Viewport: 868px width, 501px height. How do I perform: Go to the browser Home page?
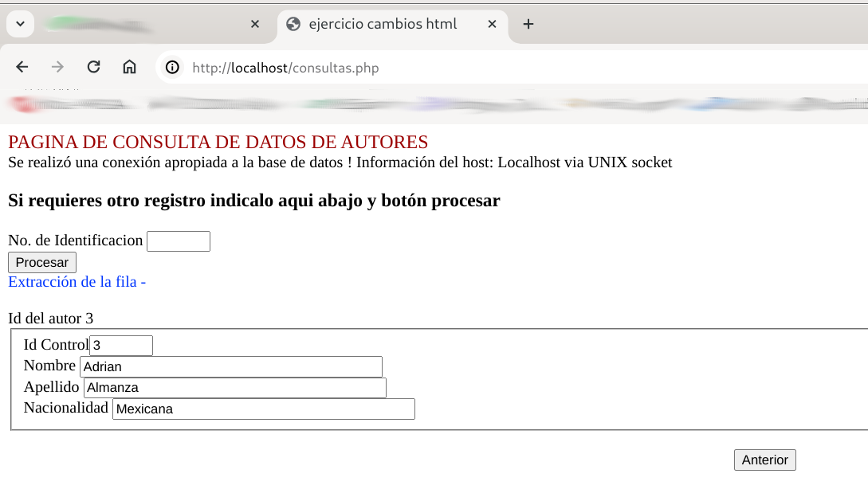[129, 68]
